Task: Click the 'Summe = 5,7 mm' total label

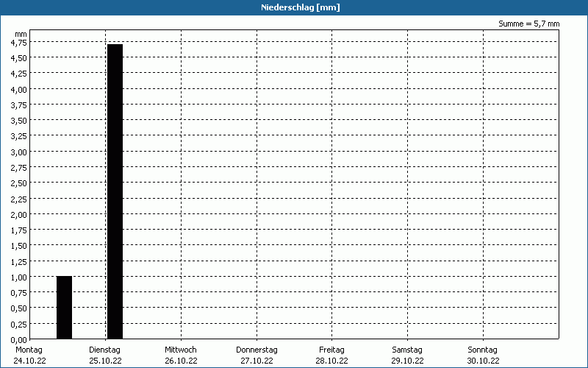Action: (528, 24)
